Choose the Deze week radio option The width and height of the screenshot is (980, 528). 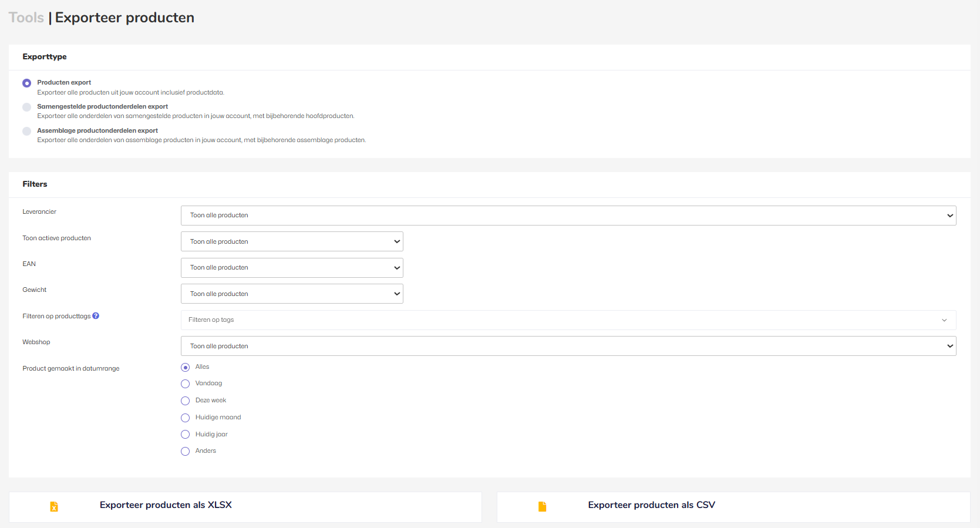point(186,401)
